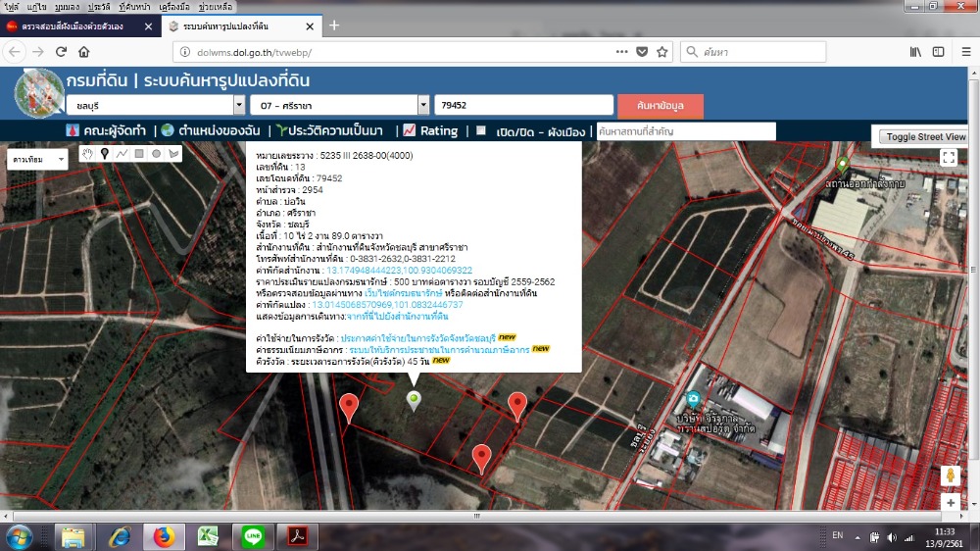The width and height of the screenshot is (980, 551).
Task: Click the Windows Start button
Action: [x=19, y=536]
